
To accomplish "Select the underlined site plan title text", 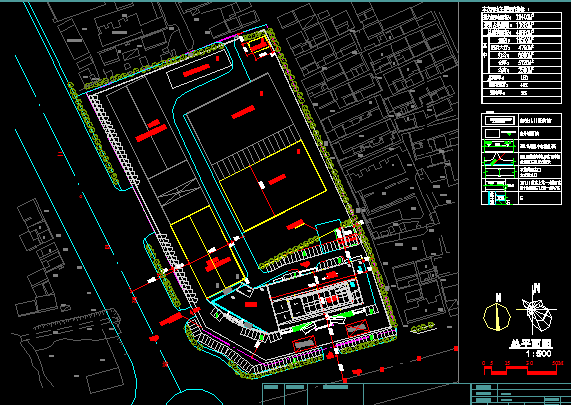I will point(531,343).
